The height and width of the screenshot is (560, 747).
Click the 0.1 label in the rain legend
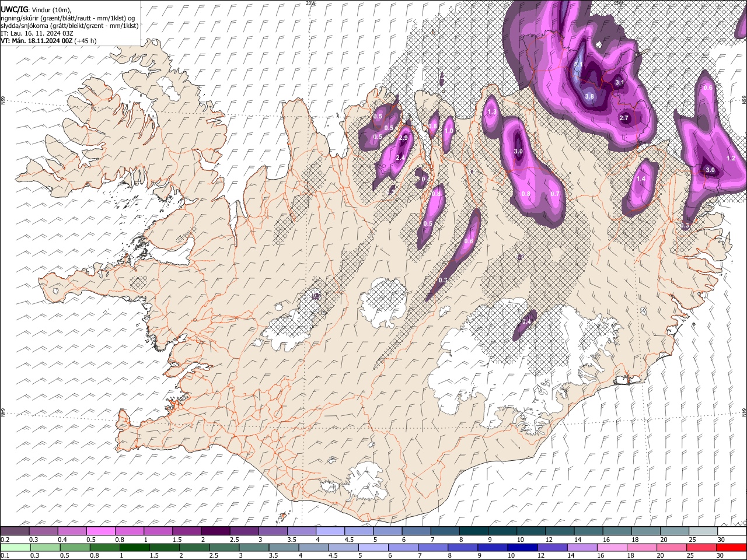(5, 555)
